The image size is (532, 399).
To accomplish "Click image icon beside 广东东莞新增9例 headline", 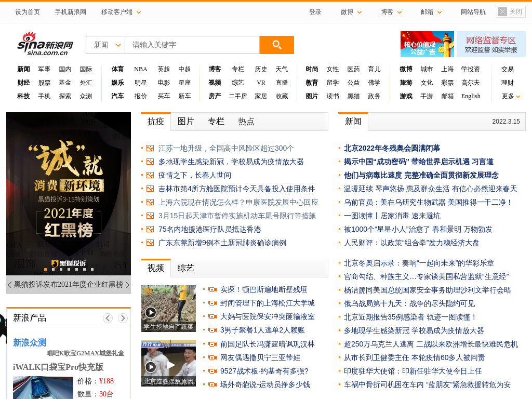I will (150, 243).
